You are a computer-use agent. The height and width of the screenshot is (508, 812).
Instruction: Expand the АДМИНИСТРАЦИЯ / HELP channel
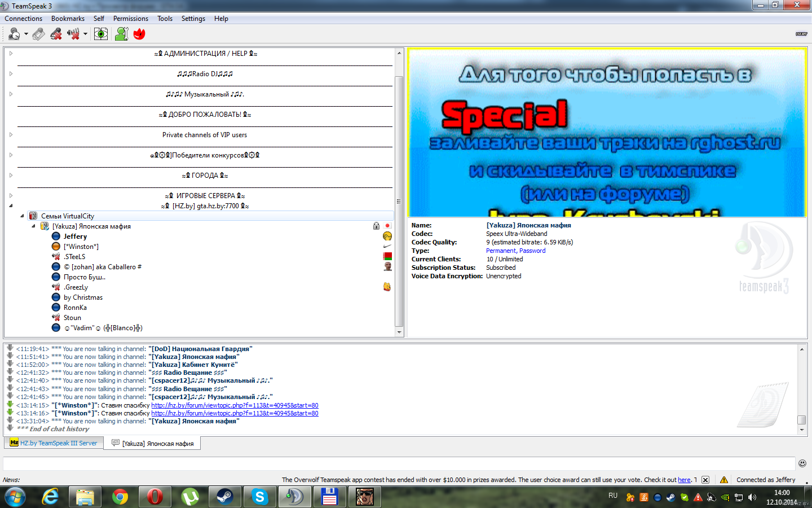click(11, 54)
